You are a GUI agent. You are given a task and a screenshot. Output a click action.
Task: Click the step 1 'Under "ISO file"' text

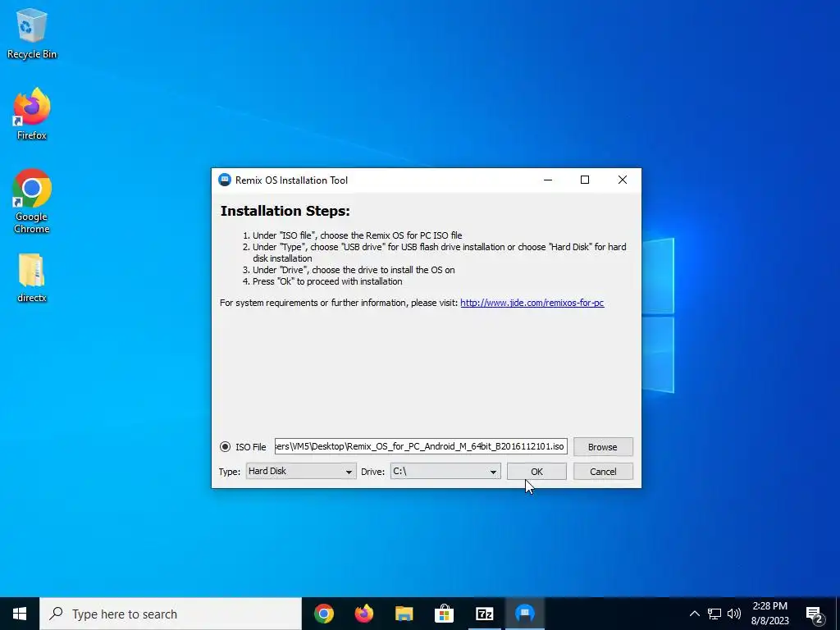tap(358, 235)
